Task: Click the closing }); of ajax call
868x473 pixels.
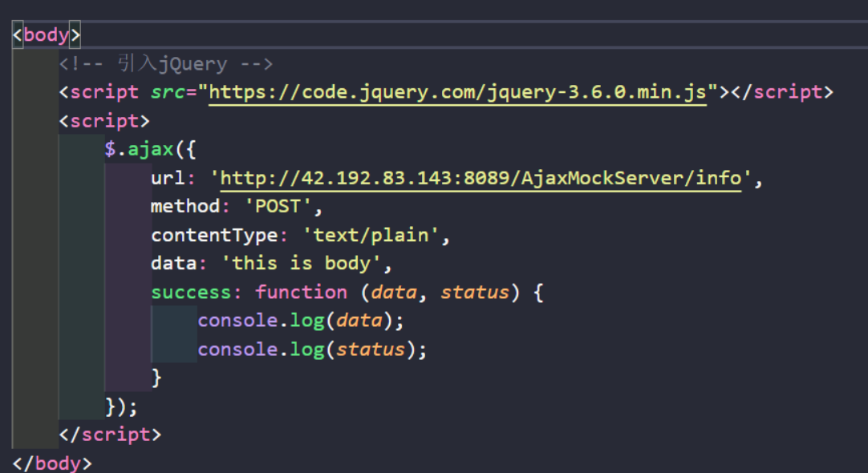Action: pos(121,407)
